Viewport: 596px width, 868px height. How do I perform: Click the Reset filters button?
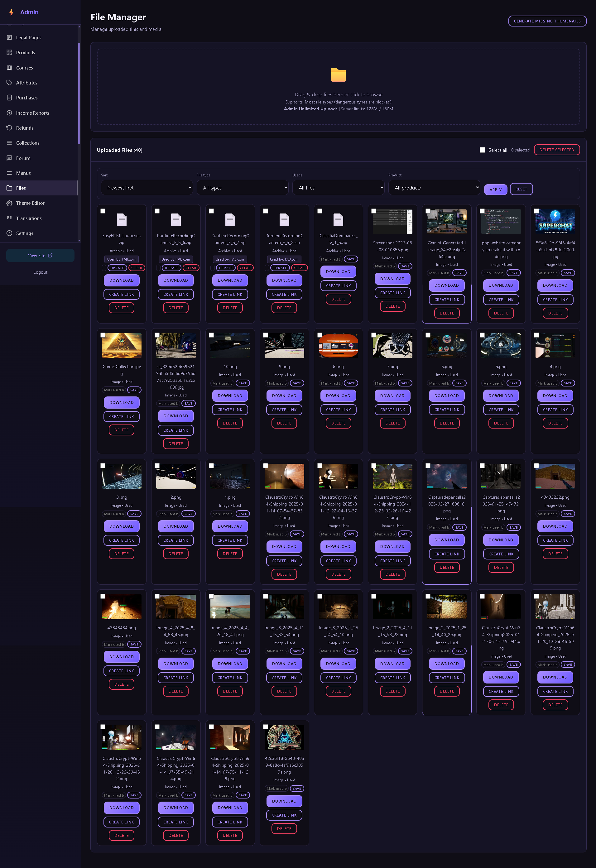coord(521,189)
